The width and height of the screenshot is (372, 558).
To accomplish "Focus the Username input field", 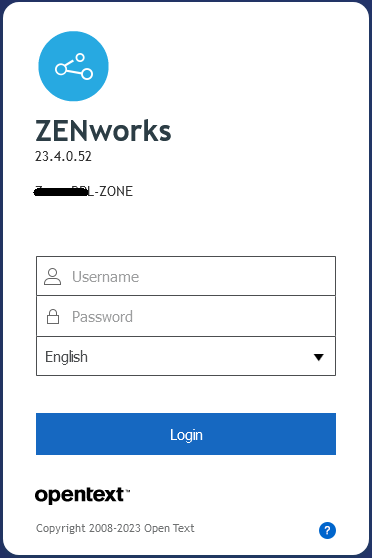I will [x=186, y=276].
